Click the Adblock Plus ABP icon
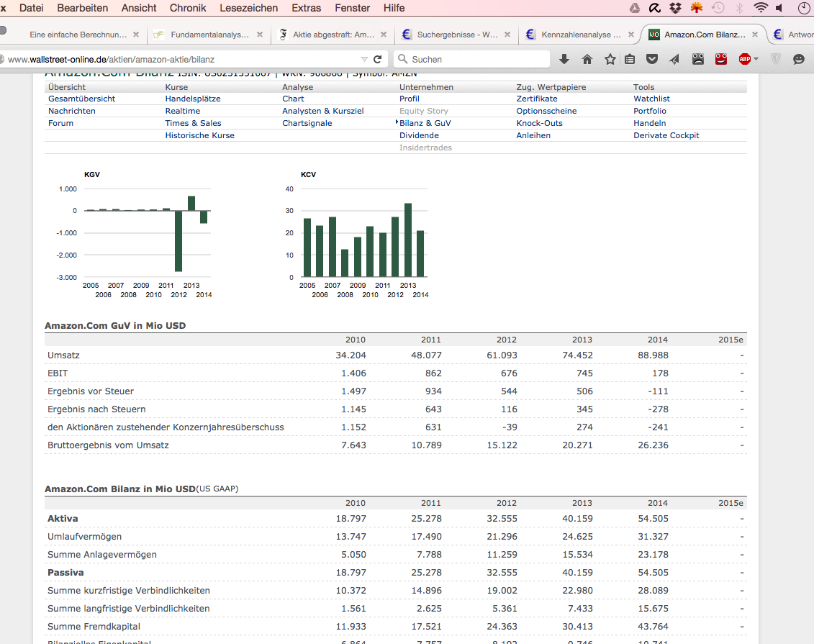The image size is (814, 644). [x=744, y=60]
